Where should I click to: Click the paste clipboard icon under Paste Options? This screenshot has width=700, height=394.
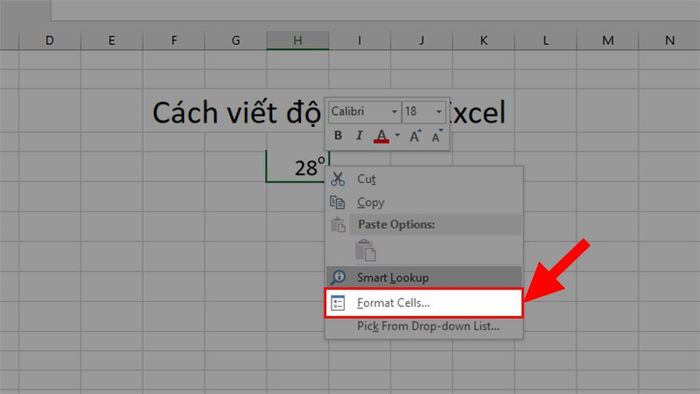(365, 250)
